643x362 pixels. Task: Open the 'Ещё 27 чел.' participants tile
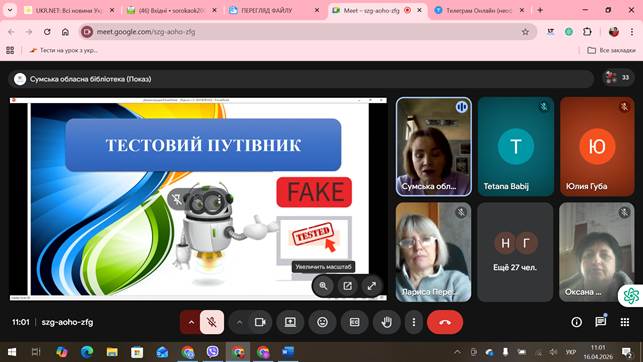pyautogui.click(x=515, y=252)
